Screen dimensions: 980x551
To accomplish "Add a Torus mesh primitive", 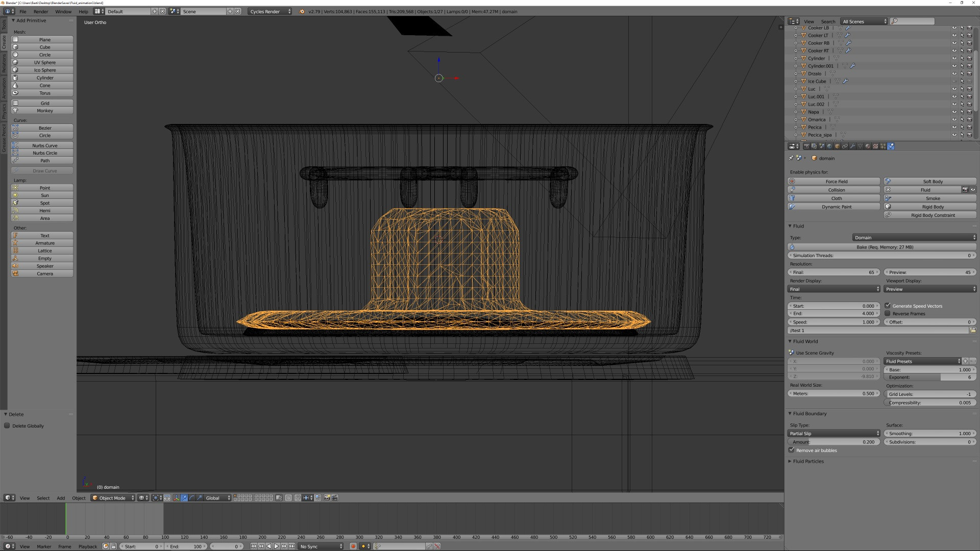I will tap(42, 93).
